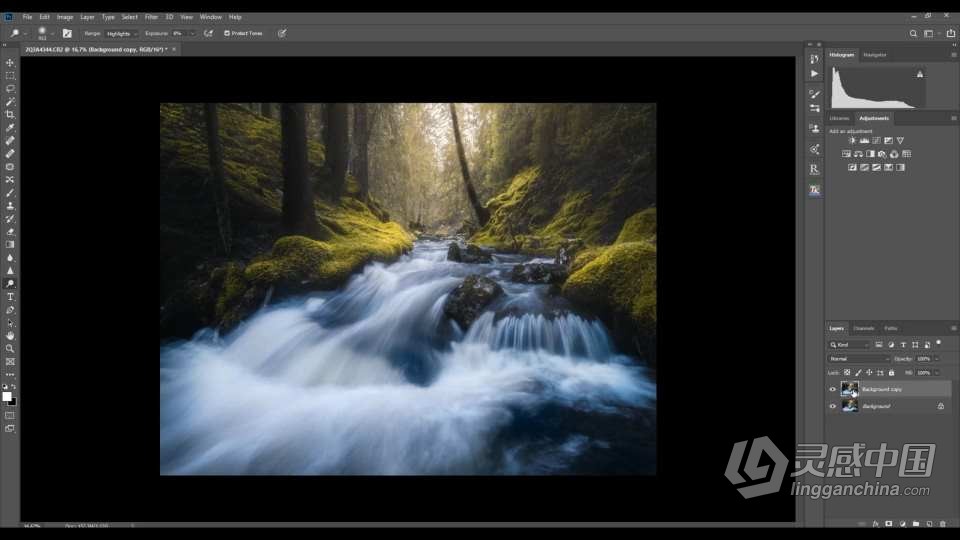This screenshot has height=540, width=960.
Task: Open the Normal blend mode dropdown
Action: pyautogui.click(x=858, y=359)
